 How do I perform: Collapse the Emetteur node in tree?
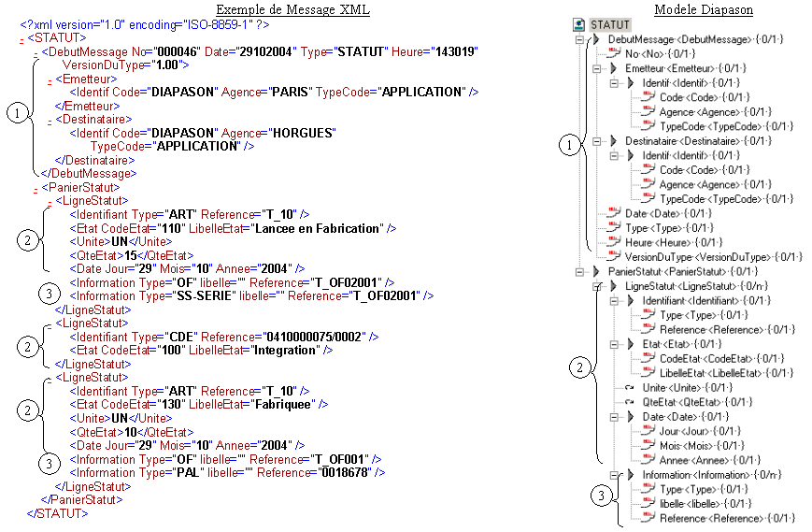pos(598,68)
